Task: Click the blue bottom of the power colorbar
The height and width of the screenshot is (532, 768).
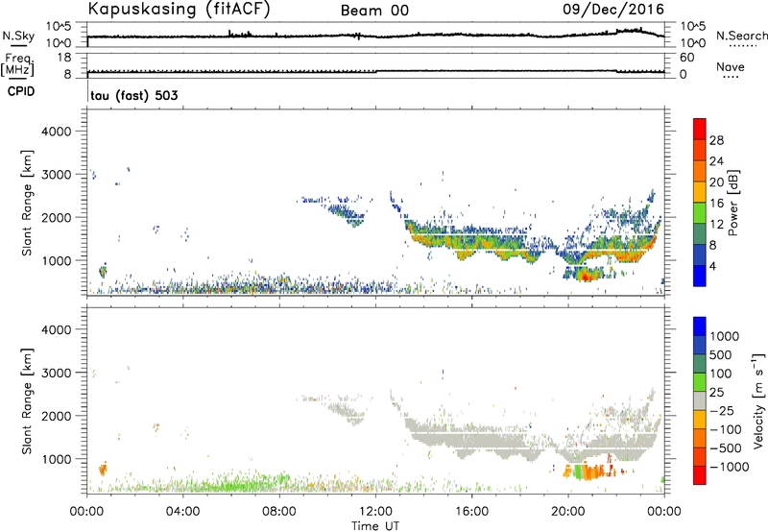Action: [x=700, y=276]
